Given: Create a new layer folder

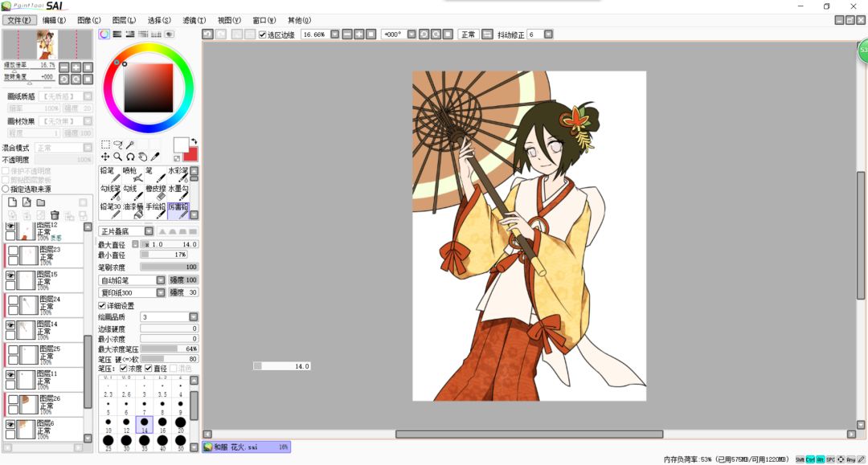Looking at the screenshot, I should [x=40, y=202].
